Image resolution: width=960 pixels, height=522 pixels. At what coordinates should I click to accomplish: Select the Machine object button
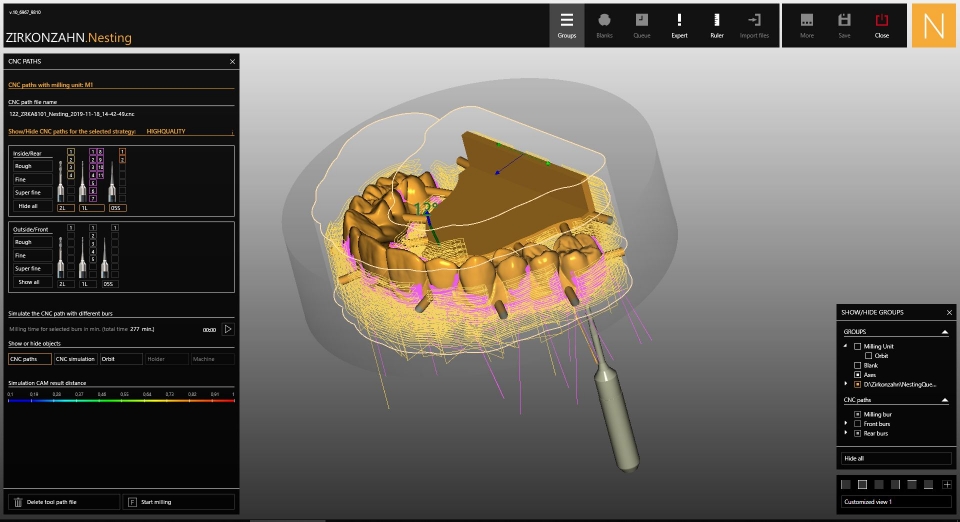(x=212, y=359)
